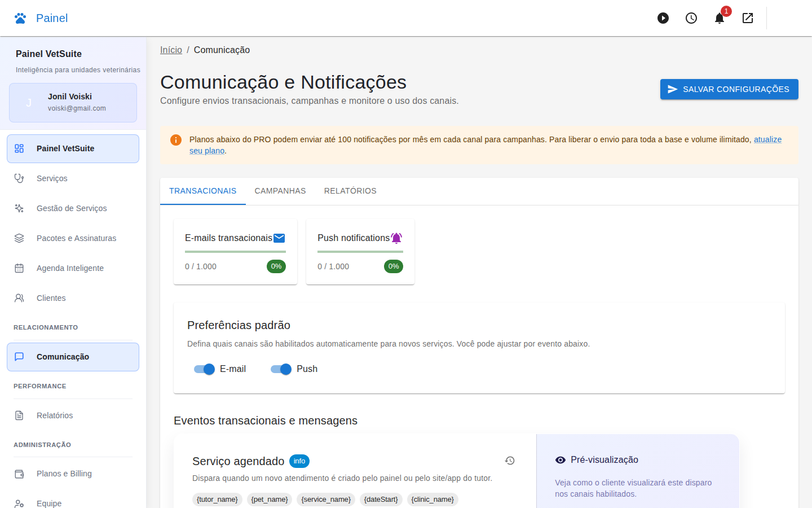Click the Planos e Billing wallet icon
This screenshot has height=508, width=812.
tap(19, 474)
